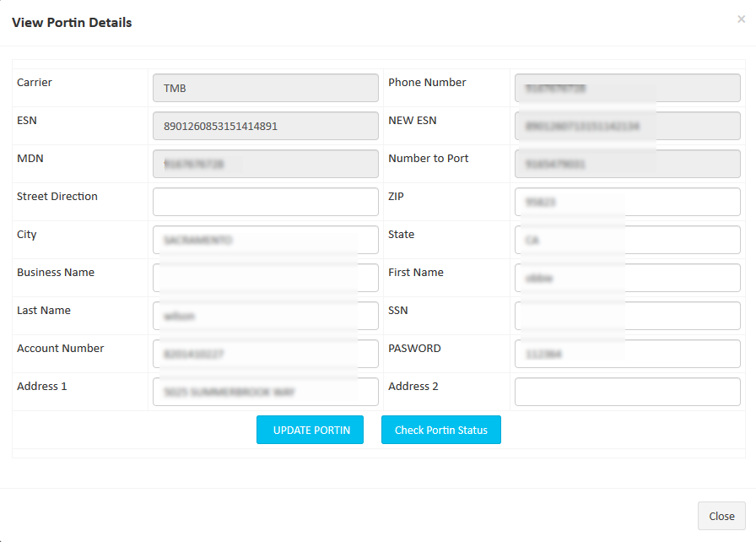Screen dimensions: 756x542
Task: Click the State input field
Action: pyautogui.click(x=628, y=240)
